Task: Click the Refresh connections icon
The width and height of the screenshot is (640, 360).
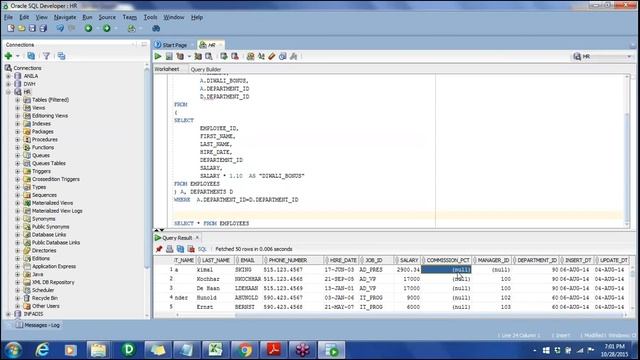Action: pyautogui.click(x=31, y=56)
